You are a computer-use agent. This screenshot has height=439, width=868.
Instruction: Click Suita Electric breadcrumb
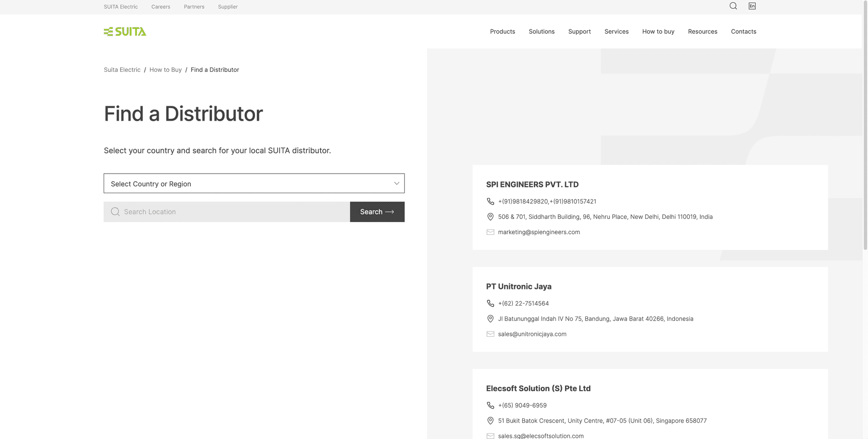tap(122, 70)
